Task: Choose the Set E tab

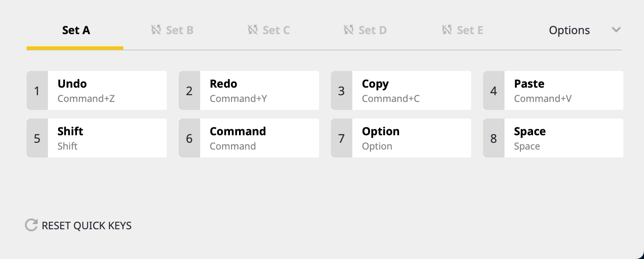Action: click(470, 30)
